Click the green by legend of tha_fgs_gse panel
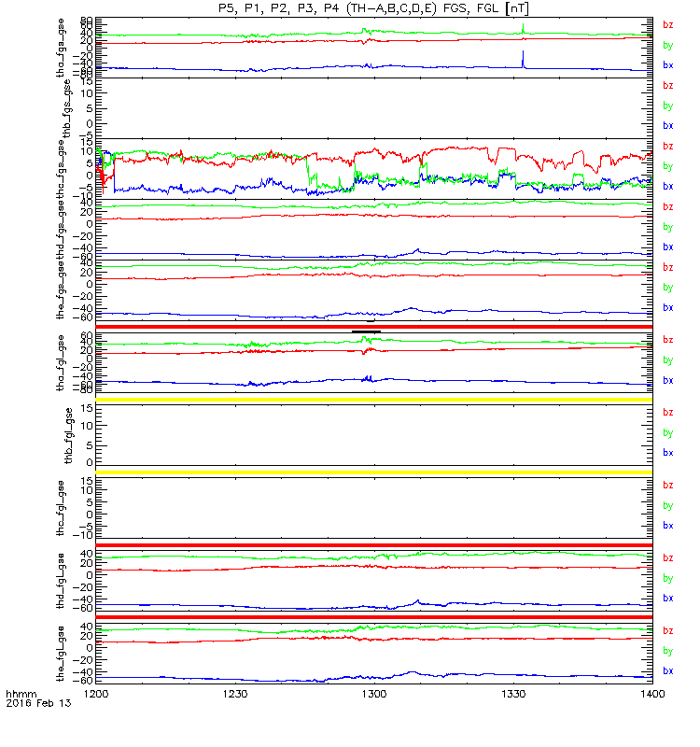The width and height of the screenshot is (700, 747). pyautogui.click(x=668, y=45)
